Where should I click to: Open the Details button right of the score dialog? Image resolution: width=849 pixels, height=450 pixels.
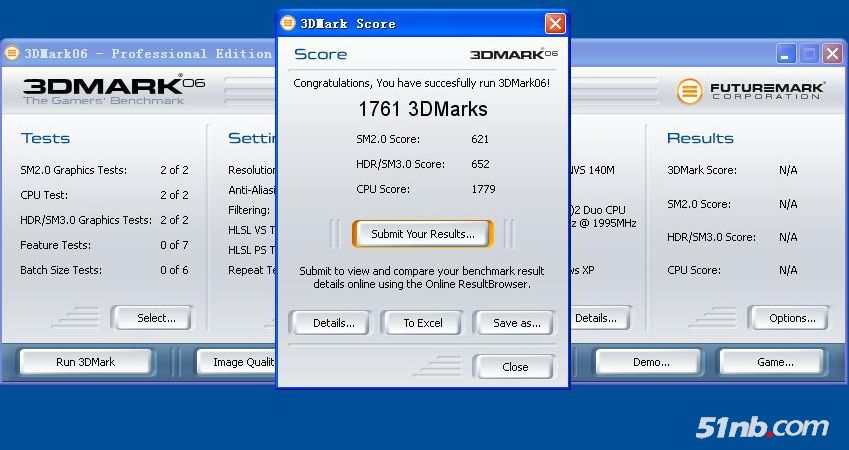[597, 318]
